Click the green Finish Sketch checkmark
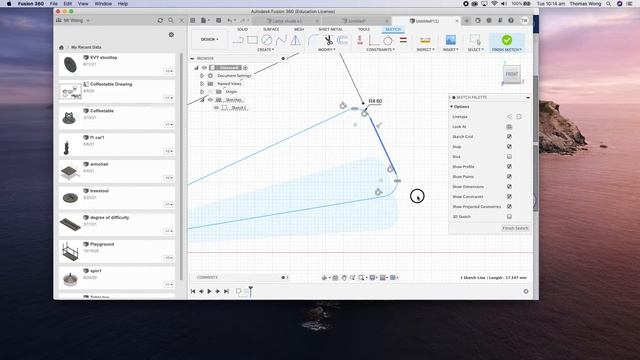The width and height of the screenshot is (640, 360). tap(507, 40)
